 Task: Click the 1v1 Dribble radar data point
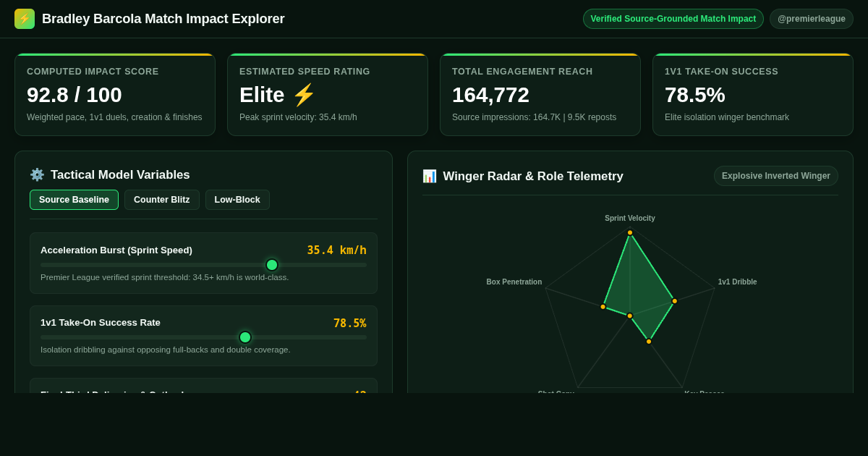(x=675, y=301)
